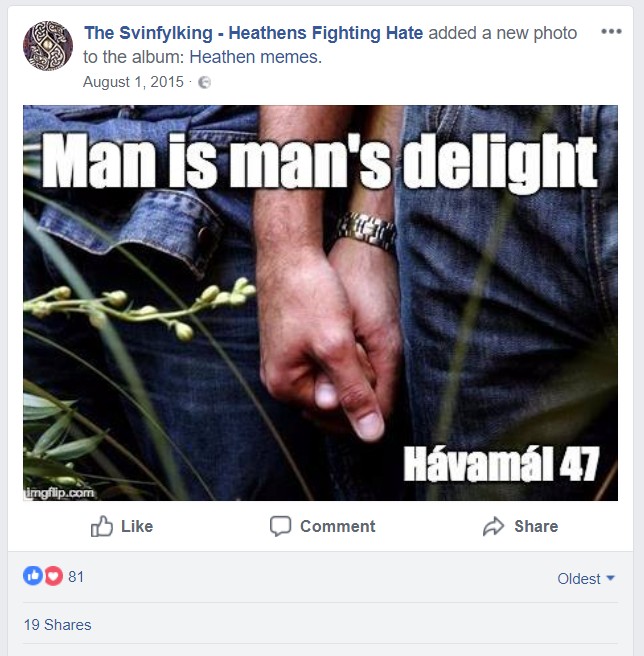Open the Heathen memes album link

[x=255, y=57]
